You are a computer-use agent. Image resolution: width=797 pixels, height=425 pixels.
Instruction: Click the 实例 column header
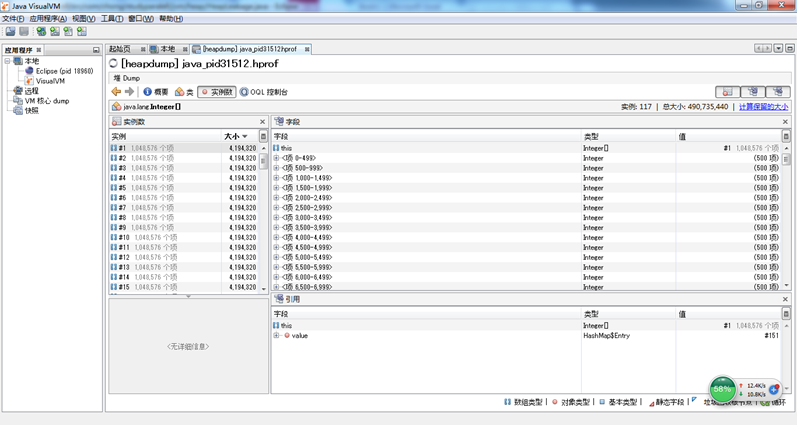point(165,136)
